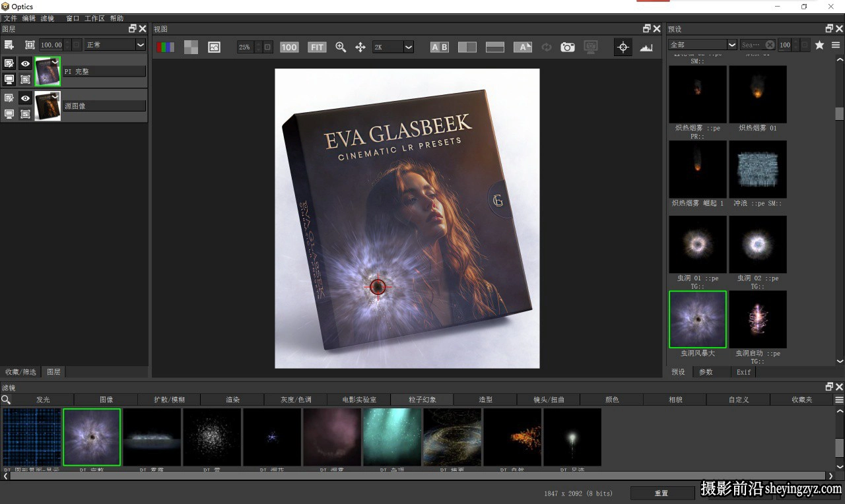
Task: Open the filters panel hamburger menu
Action: (x=839, y=400)
